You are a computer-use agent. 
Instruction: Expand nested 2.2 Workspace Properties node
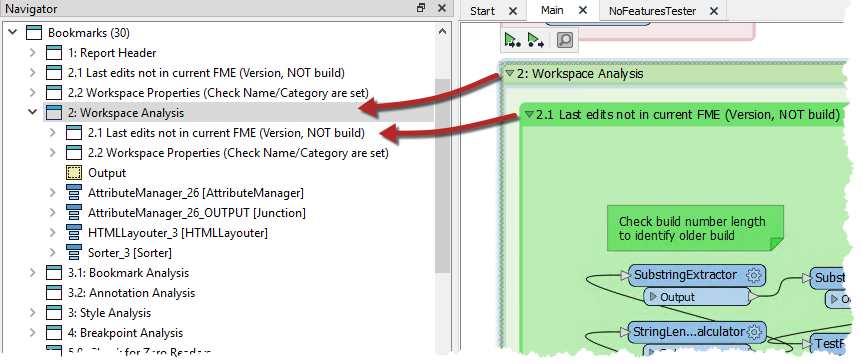pos(53,153)
